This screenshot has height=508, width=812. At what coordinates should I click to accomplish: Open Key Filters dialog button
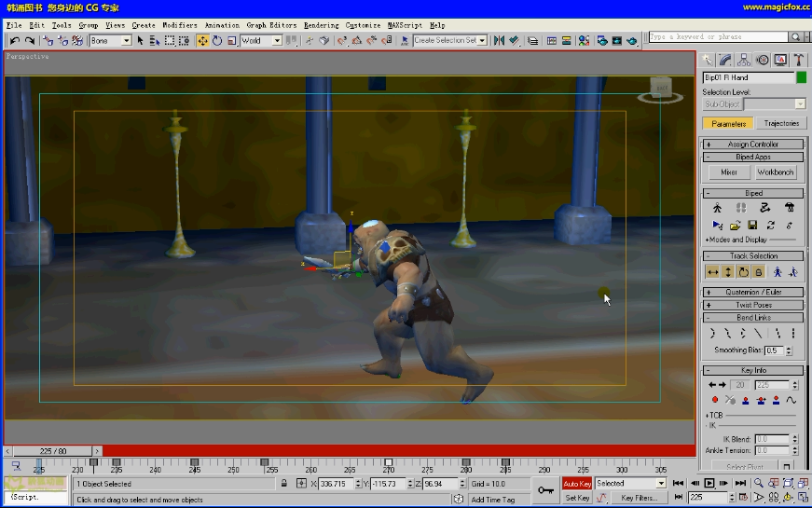click(x=639, y=498)
